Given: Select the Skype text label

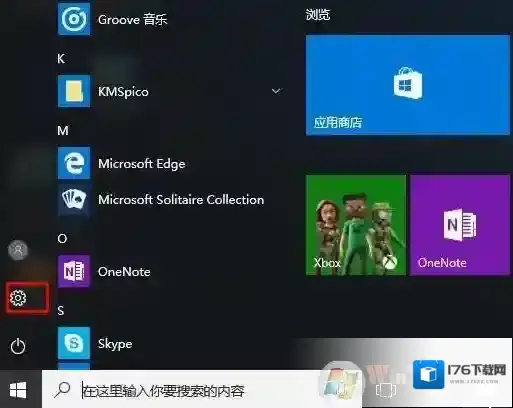Looking at the screenshot, I should point(115,344).
